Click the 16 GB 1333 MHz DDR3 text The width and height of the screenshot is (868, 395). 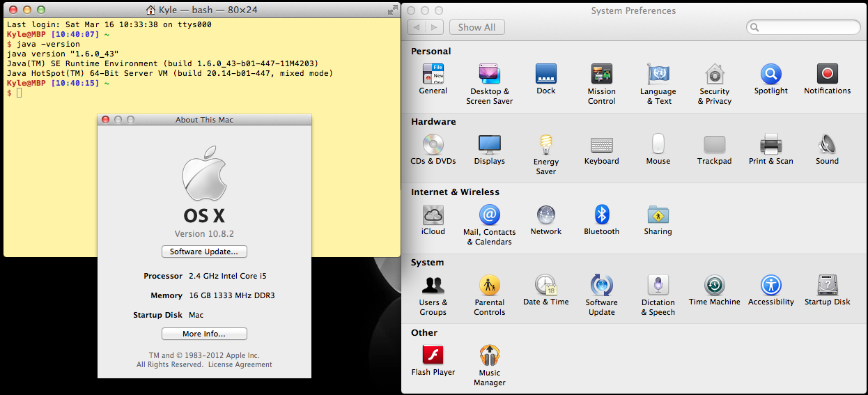[232, 295]
